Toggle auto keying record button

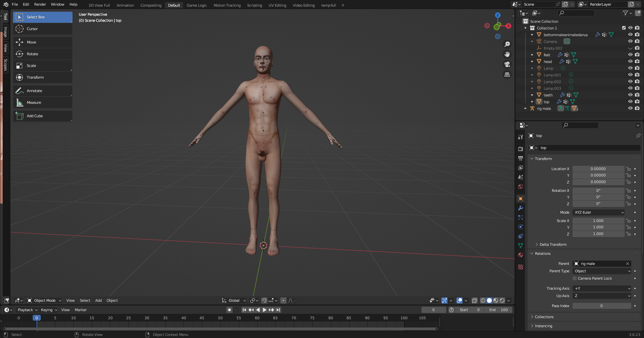229,310
